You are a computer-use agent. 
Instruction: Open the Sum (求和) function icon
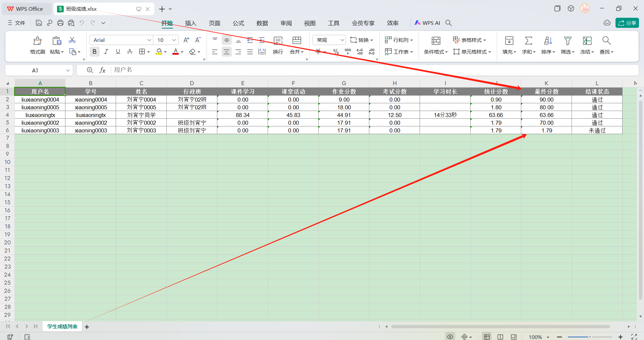(x=528, y=41)
